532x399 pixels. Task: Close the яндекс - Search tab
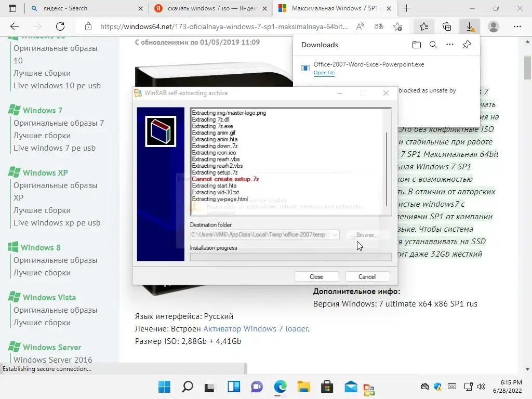pos(140,8)
